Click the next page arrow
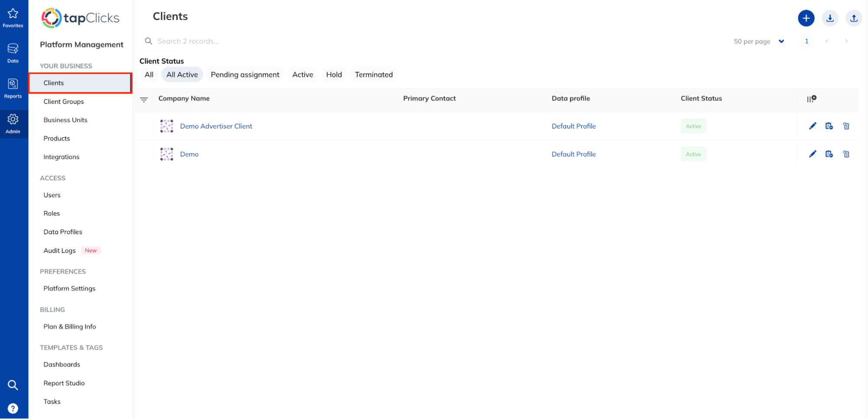868x419 pixels. point(846,41)
